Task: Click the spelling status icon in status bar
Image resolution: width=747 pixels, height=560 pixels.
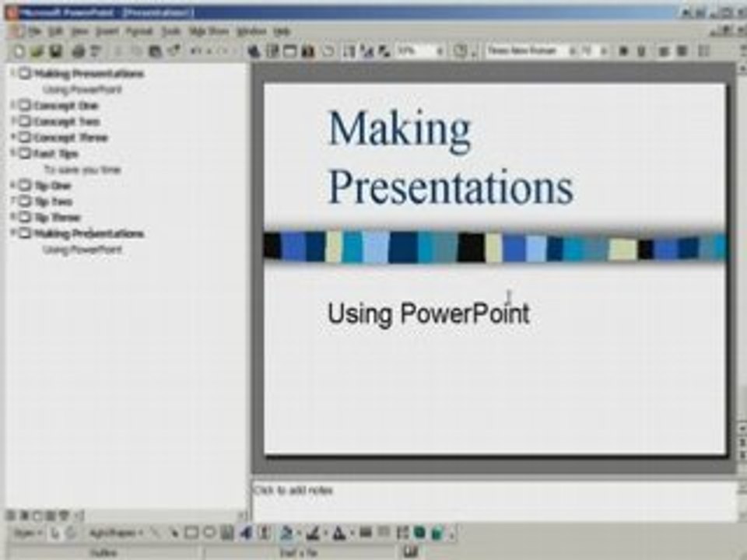Action: (x=411, y=552)
